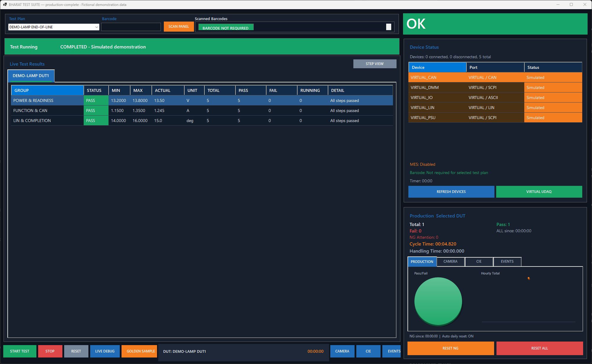Click the red STOP button
Image resolution: width=592 pixels, height=364 pixels.
pyautogui.click(x=50, y=351)
